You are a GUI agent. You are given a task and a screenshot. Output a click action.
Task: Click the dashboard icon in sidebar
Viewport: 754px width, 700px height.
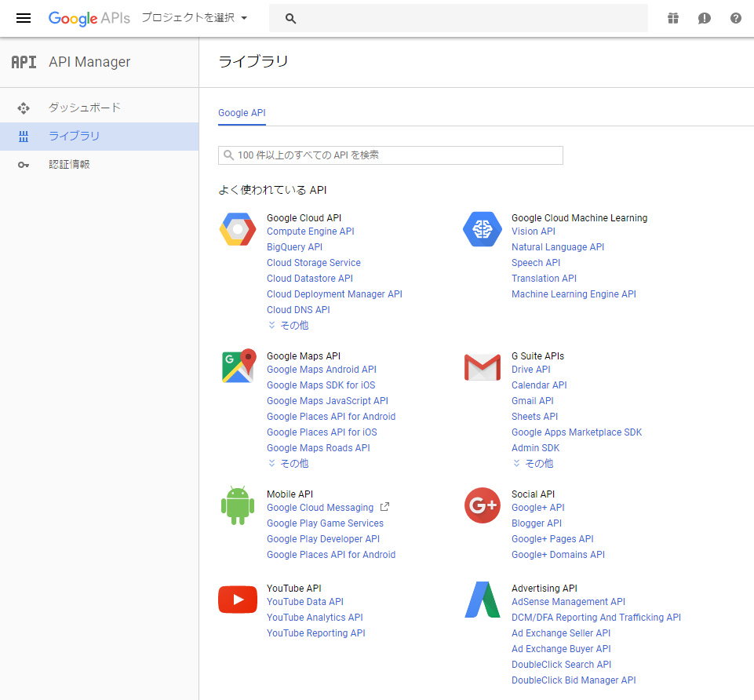pos(24,108)
